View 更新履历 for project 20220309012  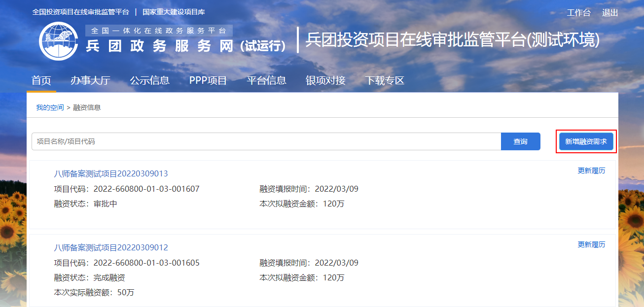point(591,245)
